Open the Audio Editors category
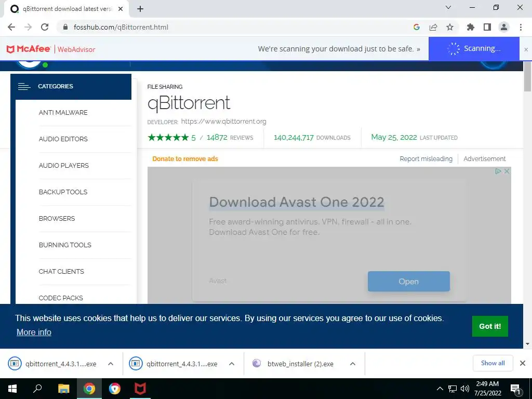The image size is (532, 399). [63, 139]
